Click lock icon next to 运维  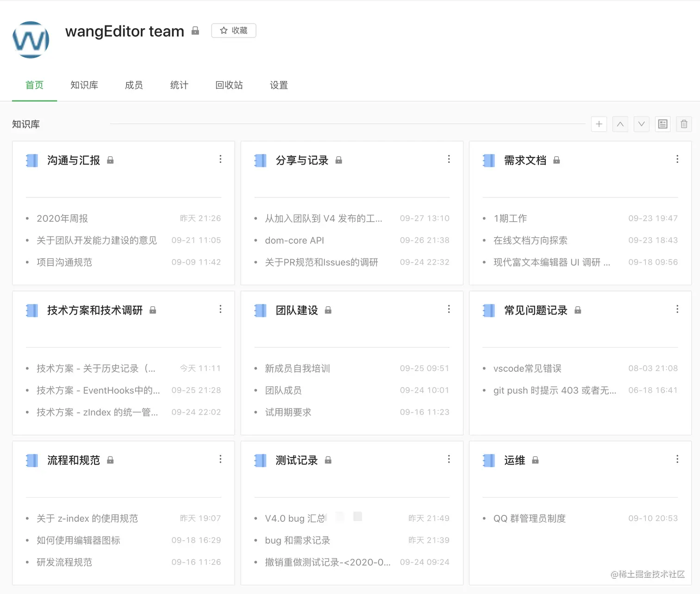tap(535, 460)
